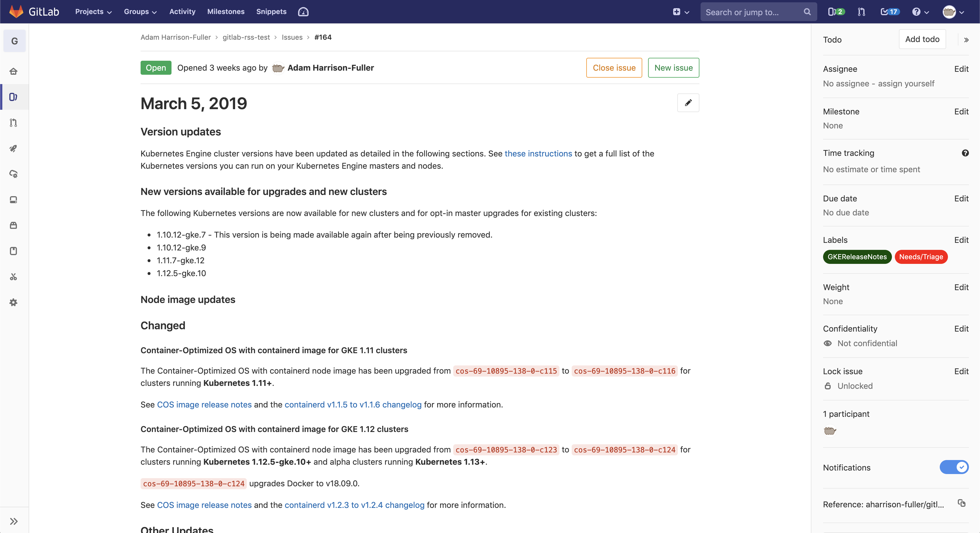Viewport: 980px width, 533px height.
Task: Open the Admin/performance gauge icon in navbar
Action: (303, 12)
